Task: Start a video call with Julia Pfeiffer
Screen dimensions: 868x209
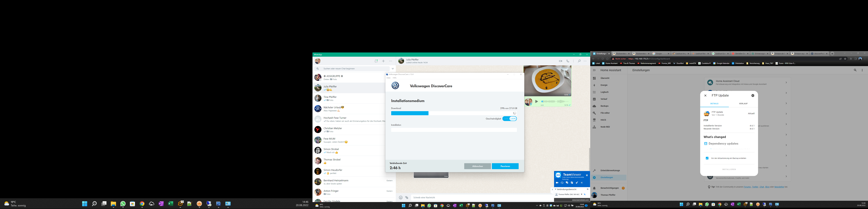Action: click(560, 61)
